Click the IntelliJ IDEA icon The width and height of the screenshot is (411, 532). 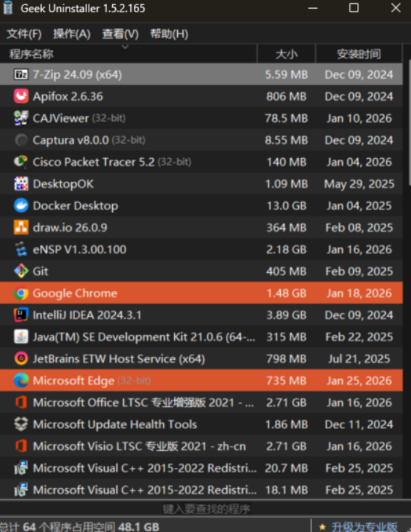(21, 315)
